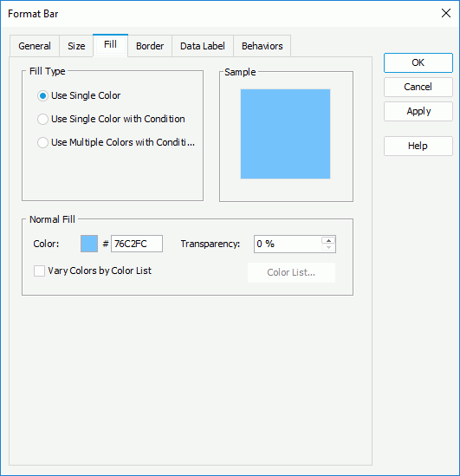Viewport: 460px width, 476px height.
Task: Confirm with the OK button
Action: click(x=418, y=62)
